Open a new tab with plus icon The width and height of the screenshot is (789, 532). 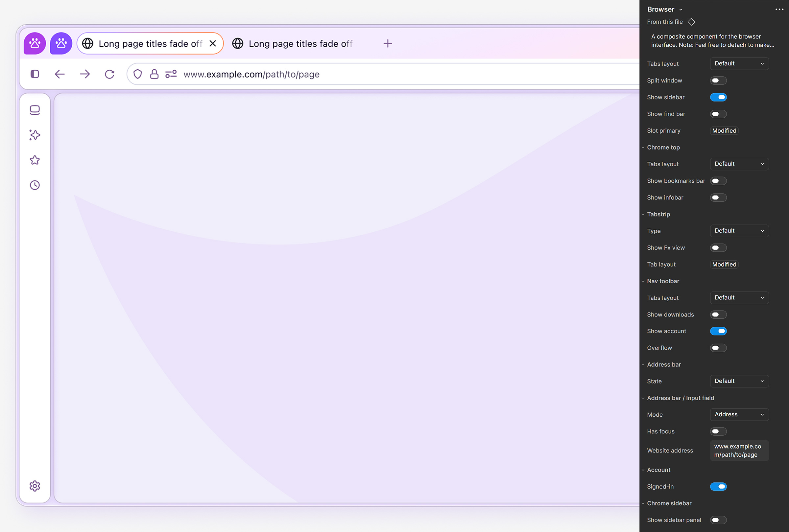click(x=388, y=43)
